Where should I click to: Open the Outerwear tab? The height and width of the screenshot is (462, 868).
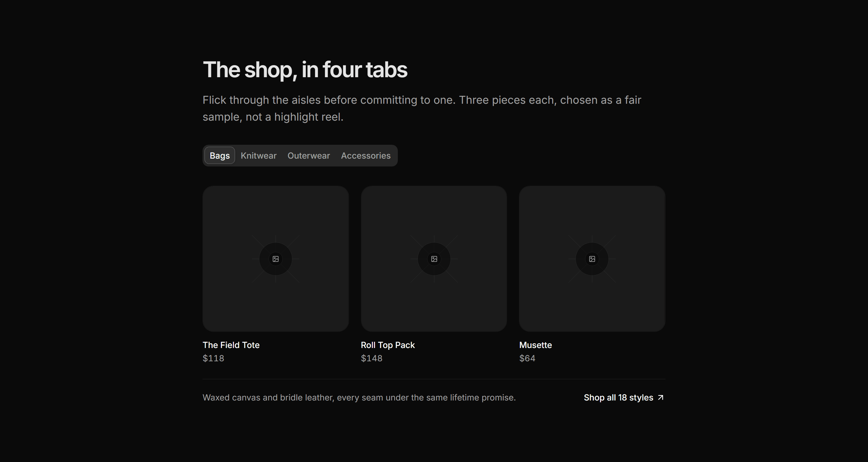click(309, 156)
